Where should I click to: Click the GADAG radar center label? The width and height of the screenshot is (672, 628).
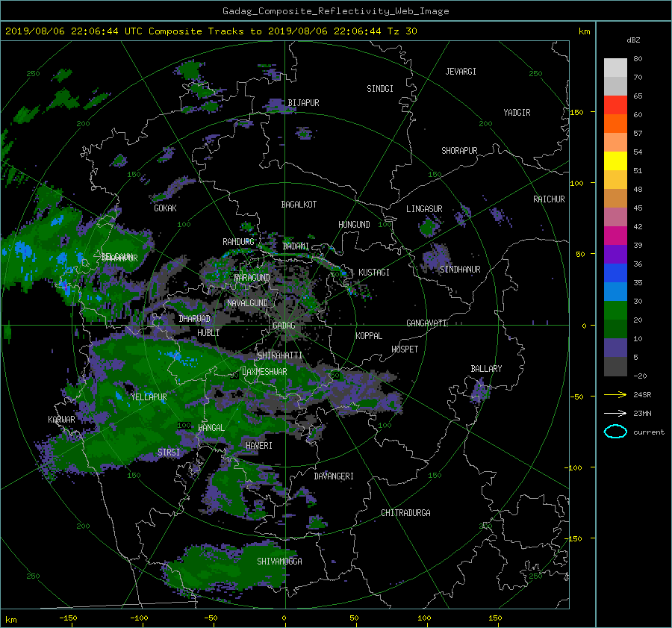[x=284, y=326]
